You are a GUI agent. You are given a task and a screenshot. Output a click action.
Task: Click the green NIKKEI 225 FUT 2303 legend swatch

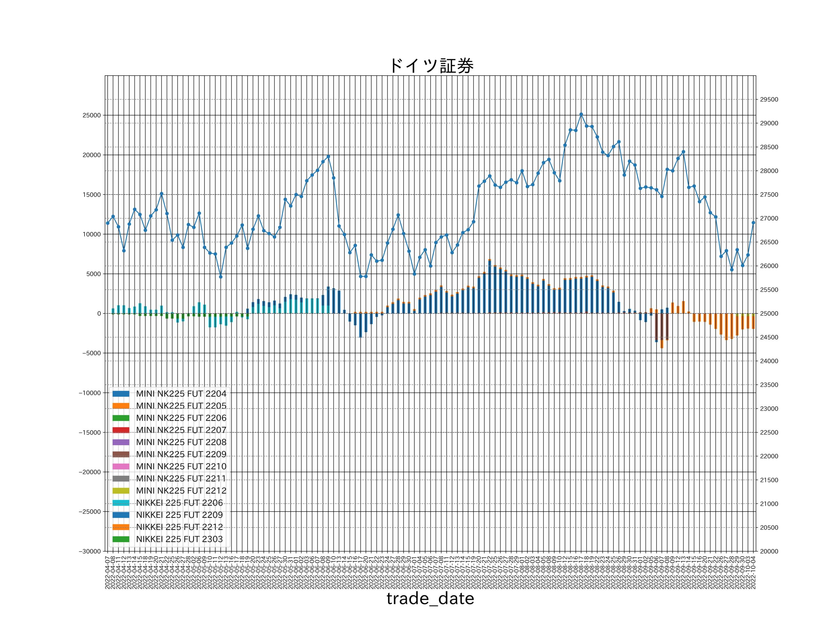click(121, 540)
